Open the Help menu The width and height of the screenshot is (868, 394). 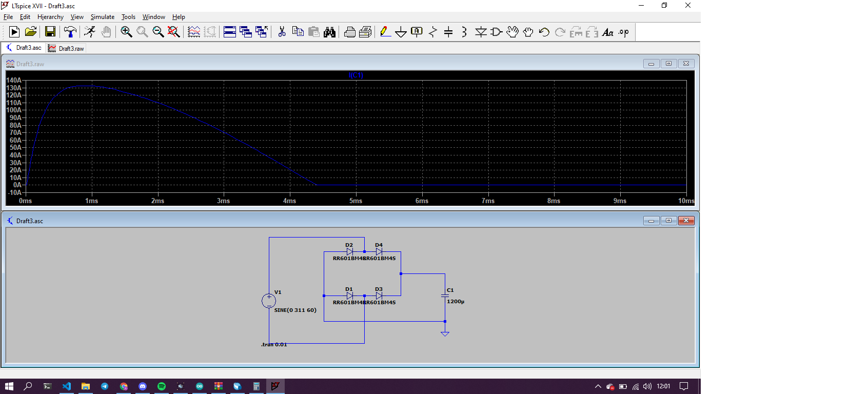(179, 17)
